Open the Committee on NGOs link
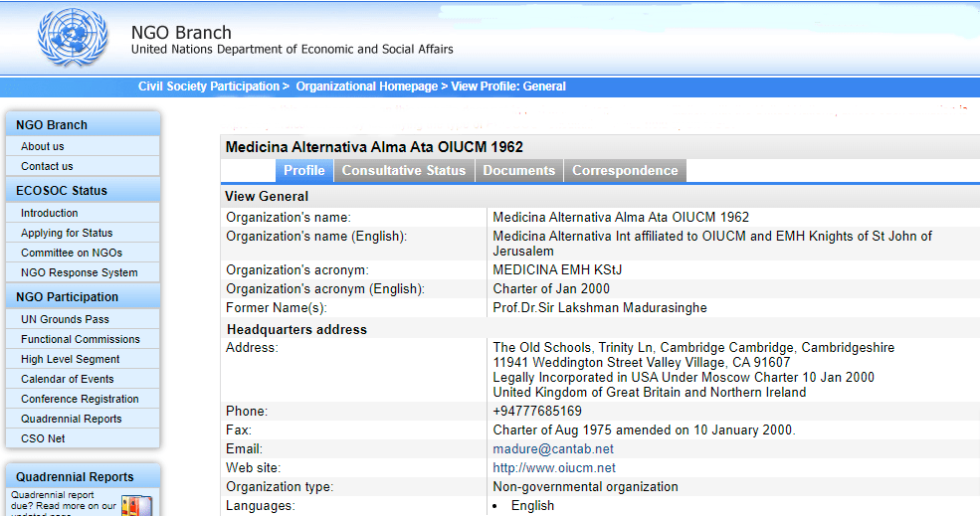The height and width of the screenshot is (516, 980). pyautogui.click(x=72, y=253)
